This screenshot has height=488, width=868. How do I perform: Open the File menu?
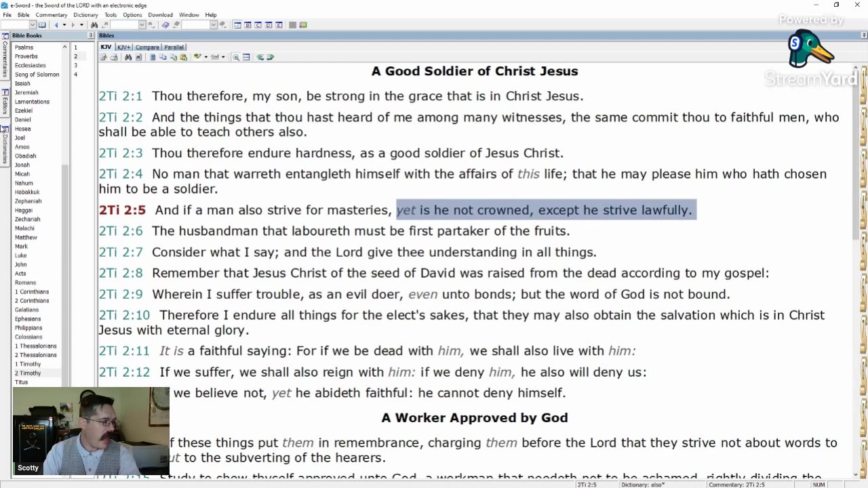tap(7, 15)
